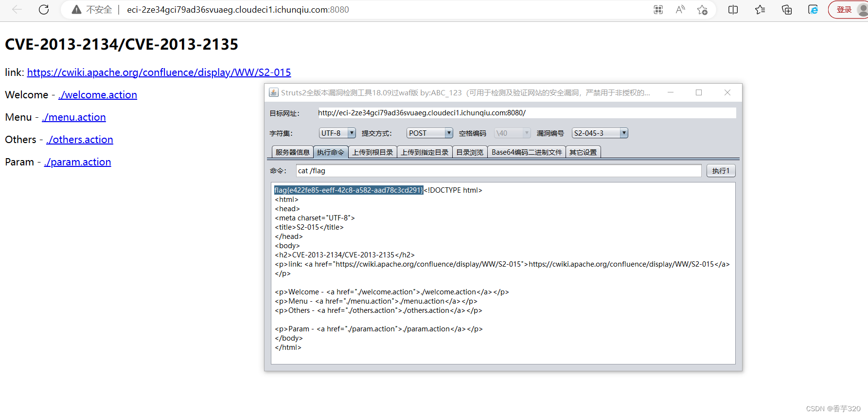Click the </html> output line

click(x=288, y=347)
